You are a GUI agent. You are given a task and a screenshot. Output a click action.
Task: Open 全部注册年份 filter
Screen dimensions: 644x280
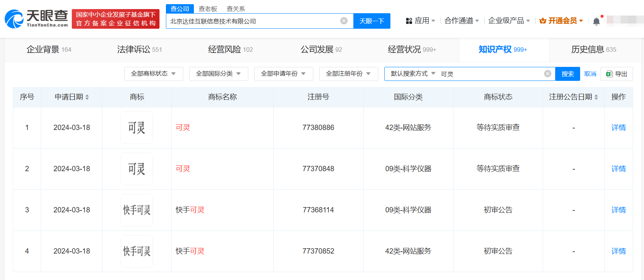(348, 74)
